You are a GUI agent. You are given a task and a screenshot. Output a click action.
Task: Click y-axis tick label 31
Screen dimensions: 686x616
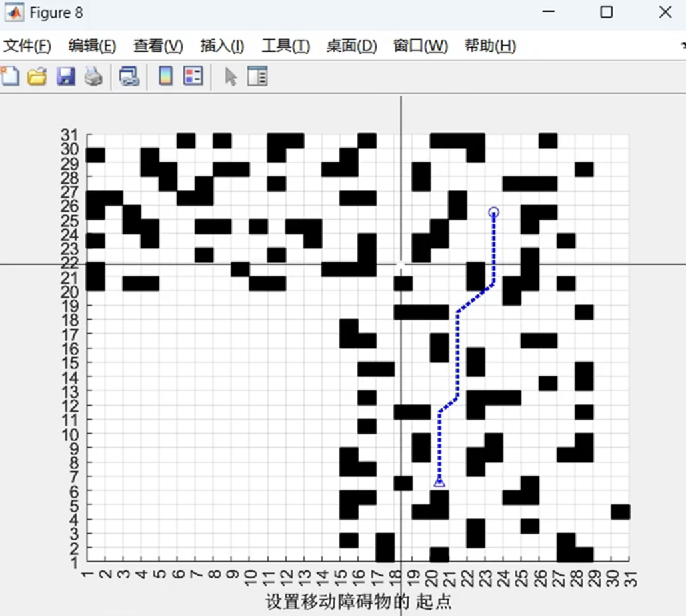pyautogui.click(x=69, y=135)
